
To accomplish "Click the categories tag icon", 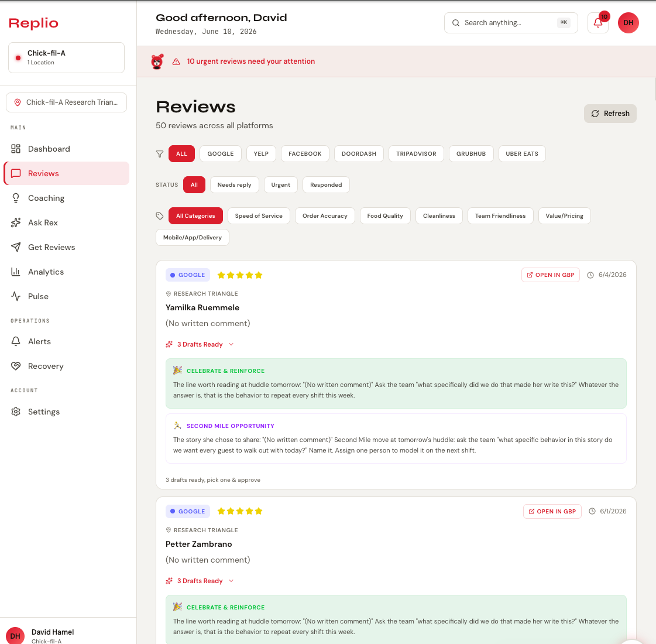I will pyautogui.click(x=160, y=216).
